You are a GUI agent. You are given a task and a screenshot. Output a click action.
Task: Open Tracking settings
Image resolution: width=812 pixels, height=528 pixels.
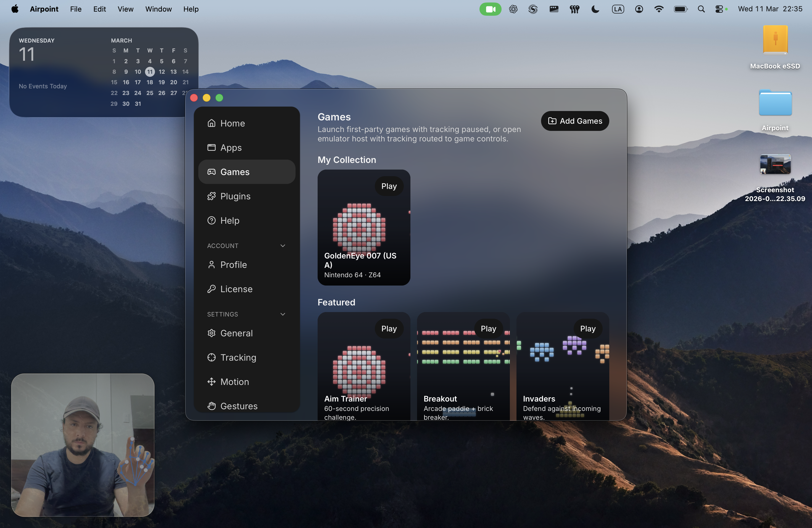[x=238, y=357]
